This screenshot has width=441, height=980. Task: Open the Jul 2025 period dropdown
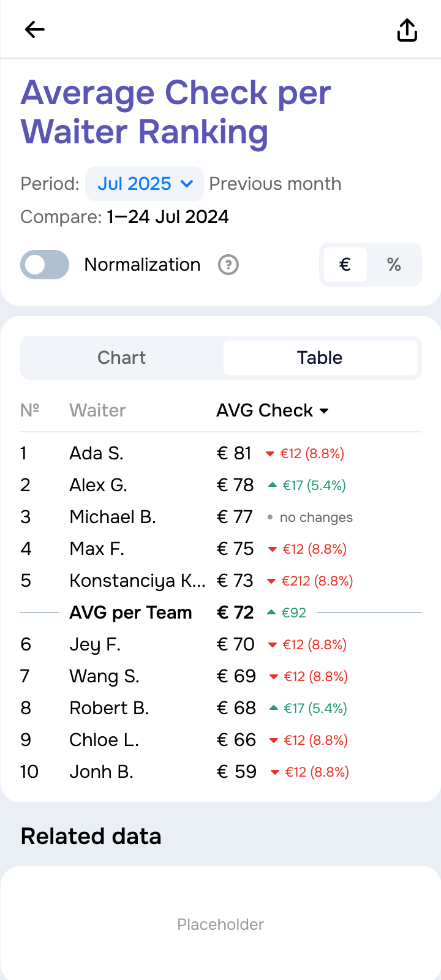pos(145,184)
